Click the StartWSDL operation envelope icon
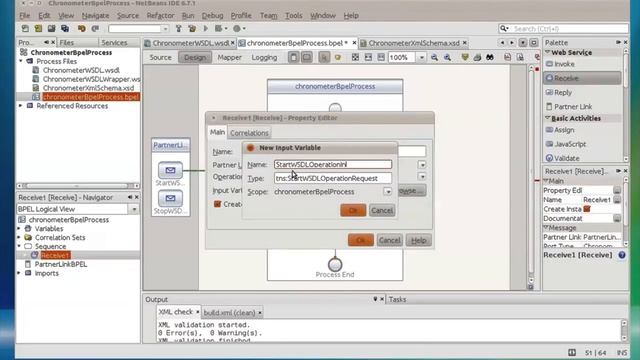This screenshot has width=640, height=360. pos(170,170)
